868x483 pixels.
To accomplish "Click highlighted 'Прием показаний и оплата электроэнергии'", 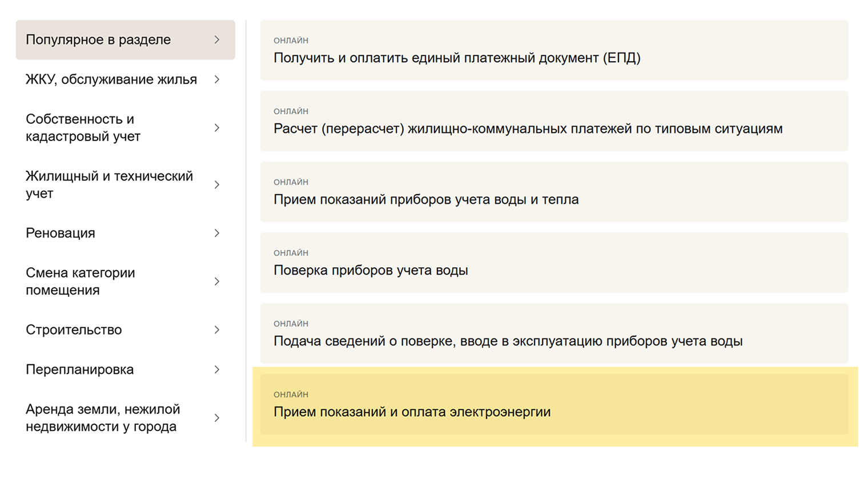I will point(412,412).
